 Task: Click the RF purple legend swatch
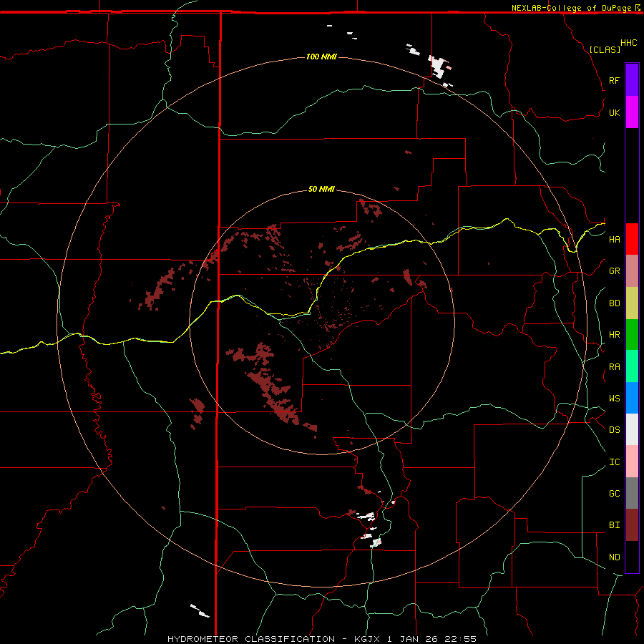632,79
